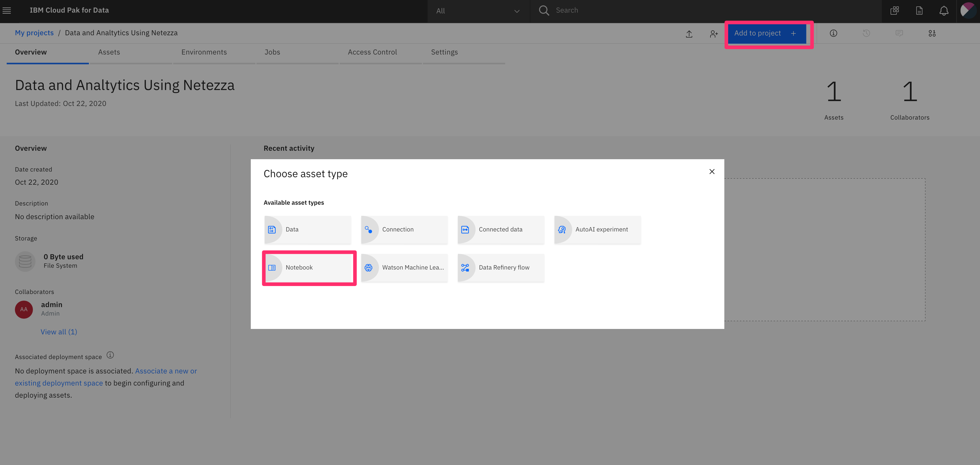The height and width of the screenshot is (465, 980).
Task: Click the upload icon in project toolbar
Action: click(689, 34)
